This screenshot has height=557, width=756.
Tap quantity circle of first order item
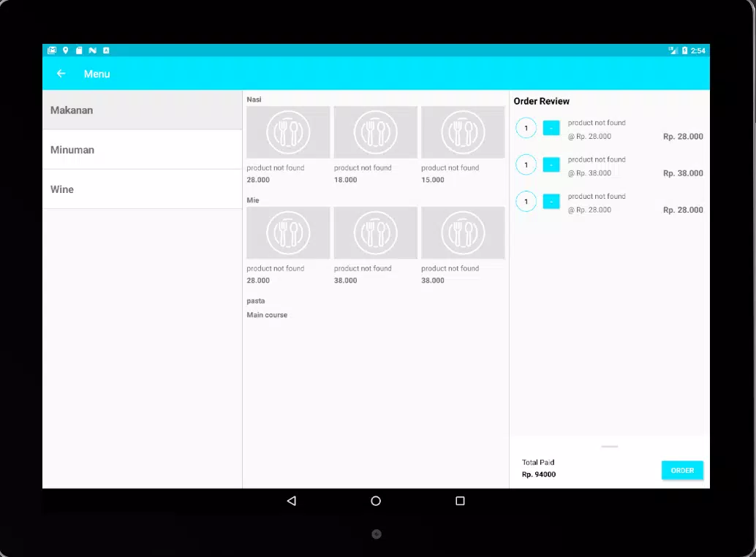[x=526, y=129]
